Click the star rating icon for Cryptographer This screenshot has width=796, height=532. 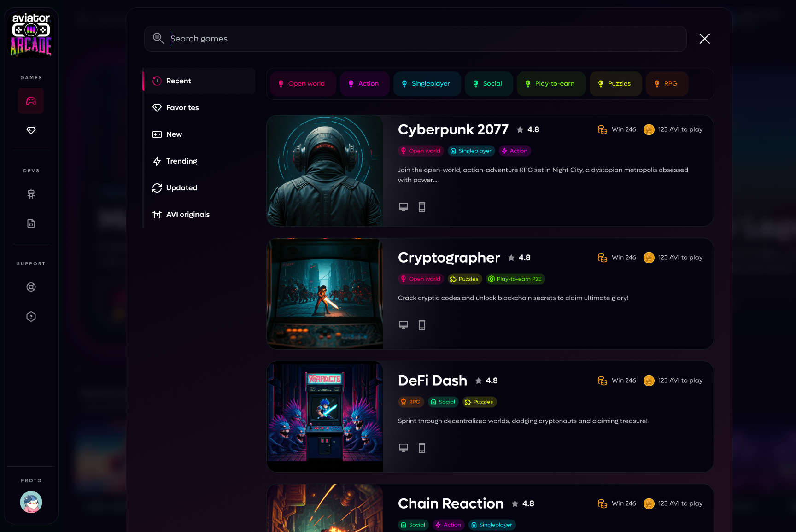pyautogui.click(x=511, y=257)
